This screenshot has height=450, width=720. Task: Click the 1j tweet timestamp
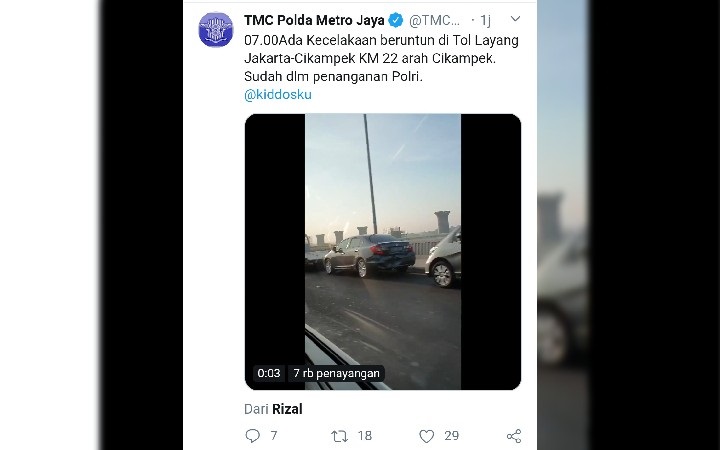485,20
